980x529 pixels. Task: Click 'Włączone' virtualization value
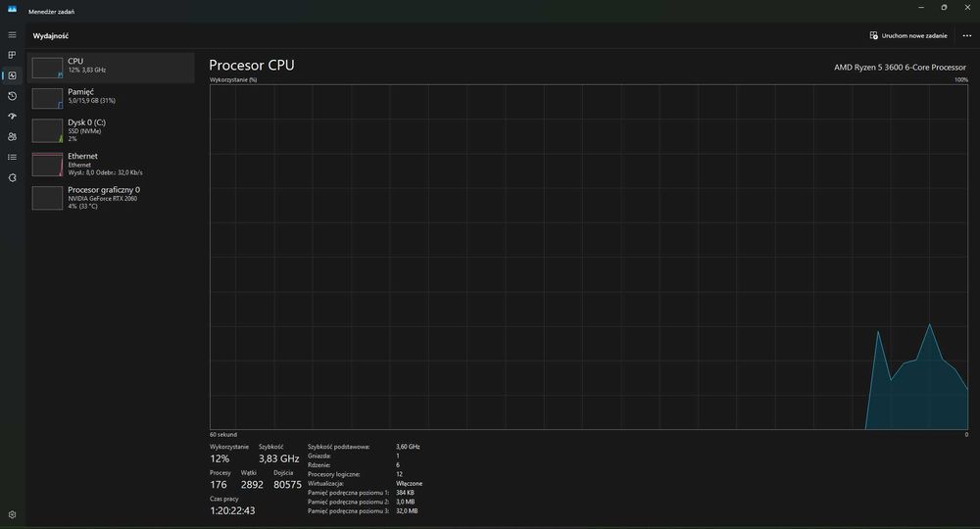tap(410, 483)
